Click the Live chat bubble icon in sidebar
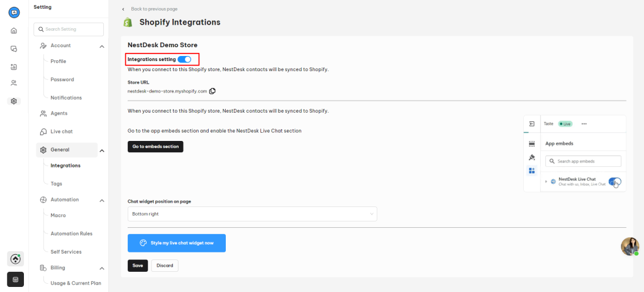Image resolution: width=644 pixels, height=292 pixels. pyautogui.click(x=43, y=132)
